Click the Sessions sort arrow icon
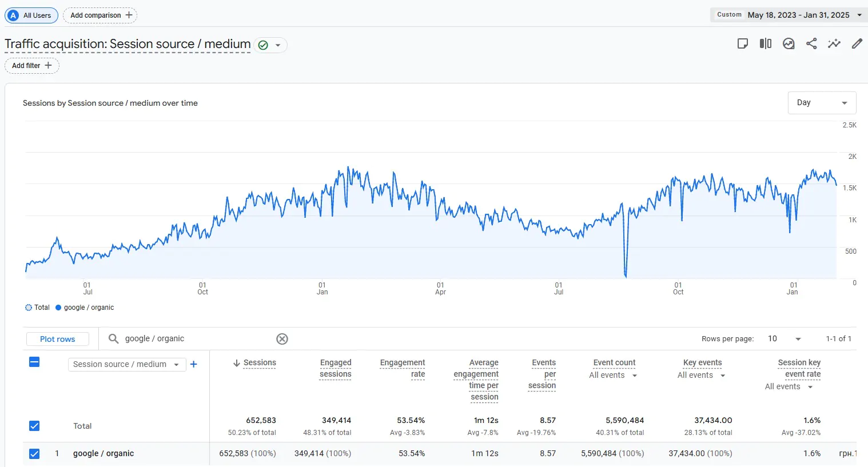868x467 pixels. (x=236, y=364)
